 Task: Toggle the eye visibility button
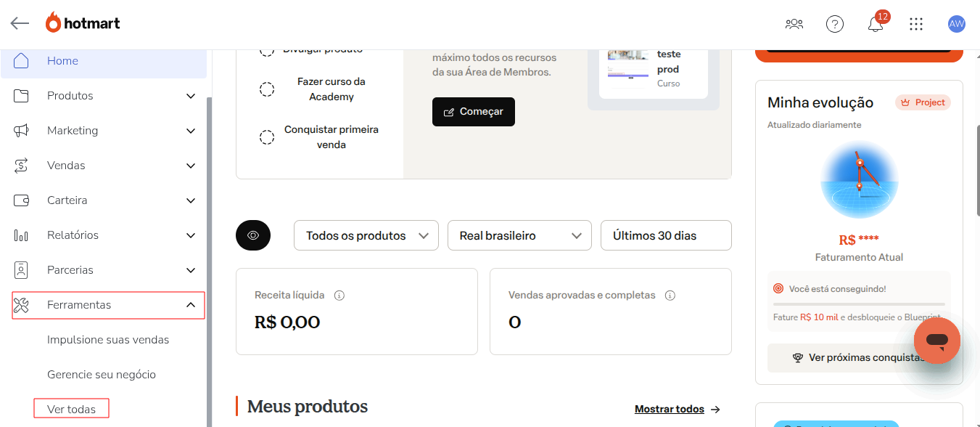pyautogui.click(x=253, y=235)
